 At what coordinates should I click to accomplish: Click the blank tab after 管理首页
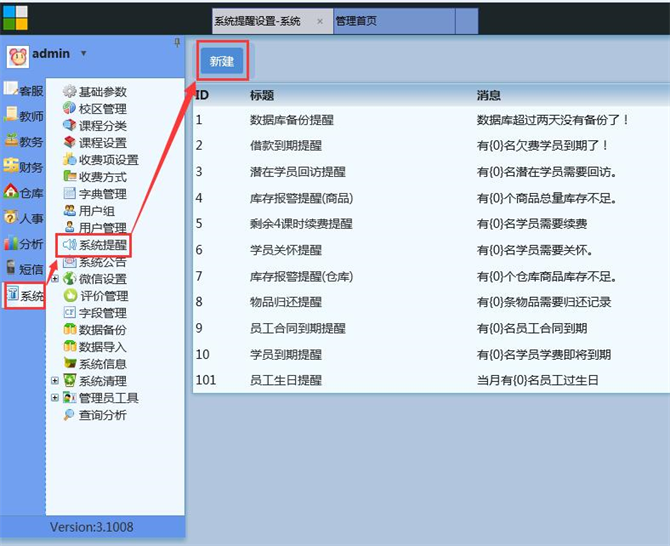467,21
